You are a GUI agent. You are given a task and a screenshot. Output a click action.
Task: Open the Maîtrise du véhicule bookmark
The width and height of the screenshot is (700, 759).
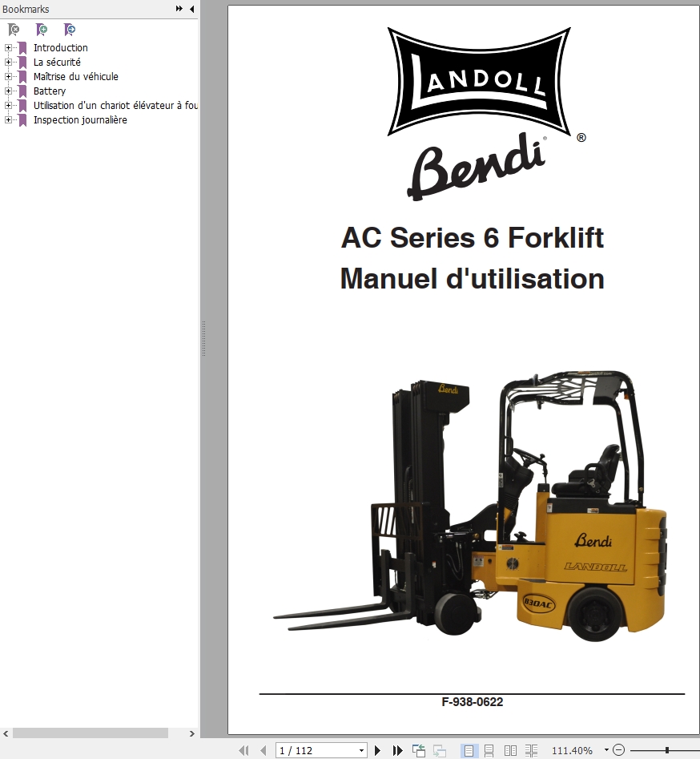tap(76, 76)
